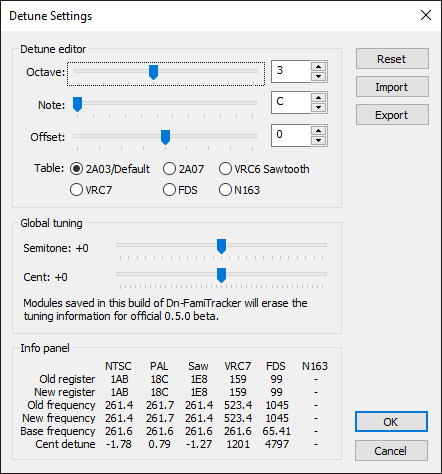Click PAL cent detune value 0.79
The height and width of the screenshot is (474, 442).
(x=159, y=444)
